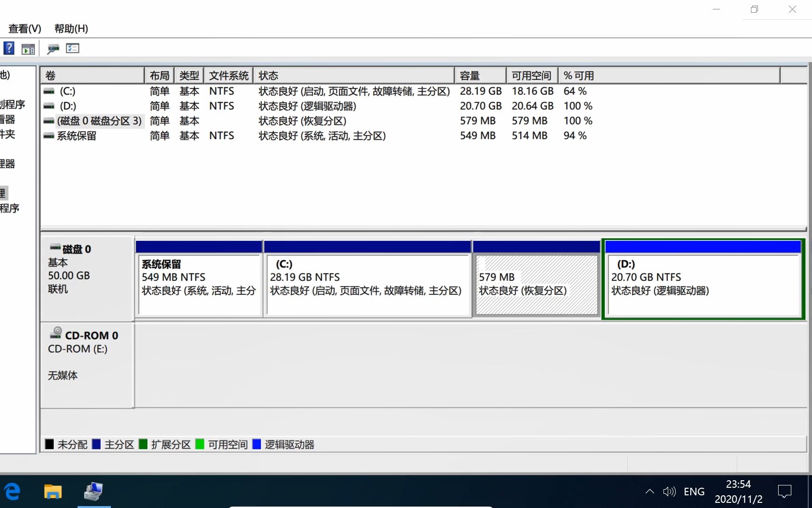Image resolution: width=812 pixels, height=508 pixels.
Task: Click the black 未分配 legend swatch
Action: 49,444
